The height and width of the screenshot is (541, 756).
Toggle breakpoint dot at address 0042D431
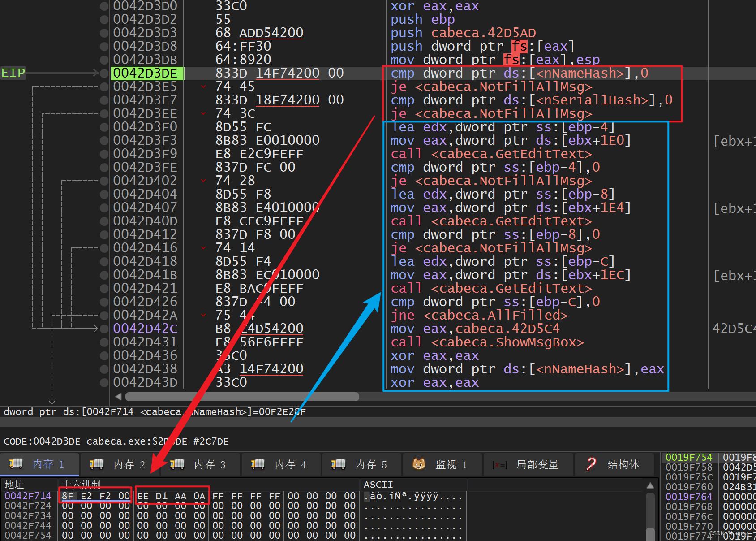(x=104, y=342)
